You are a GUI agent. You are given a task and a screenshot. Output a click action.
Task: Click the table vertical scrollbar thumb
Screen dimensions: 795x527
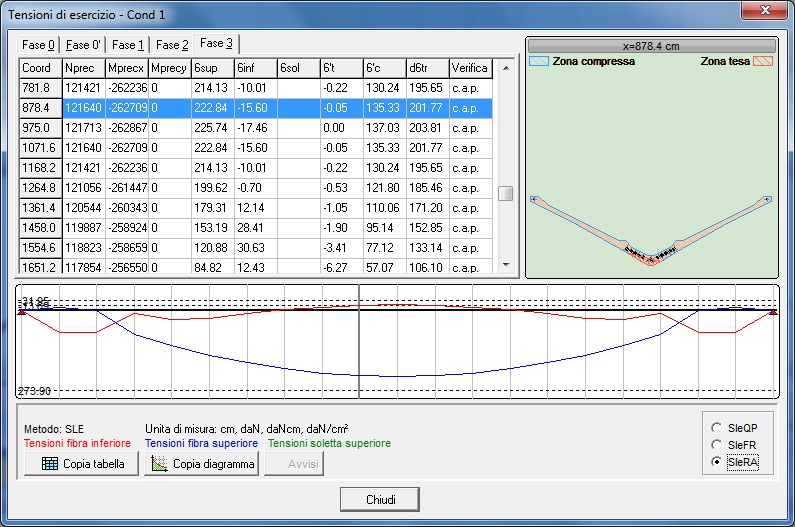click(x=506, y=193)
